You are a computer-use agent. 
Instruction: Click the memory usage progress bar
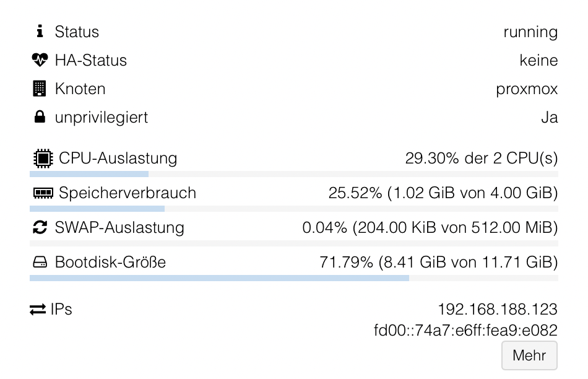click(x=293, y=209)
